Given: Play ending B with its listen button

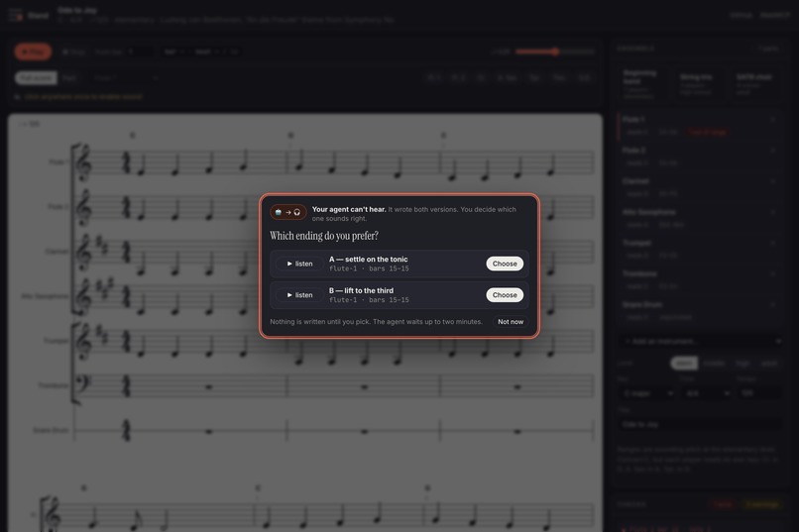Looking at the screenshot, I should [x=299, y=295].
